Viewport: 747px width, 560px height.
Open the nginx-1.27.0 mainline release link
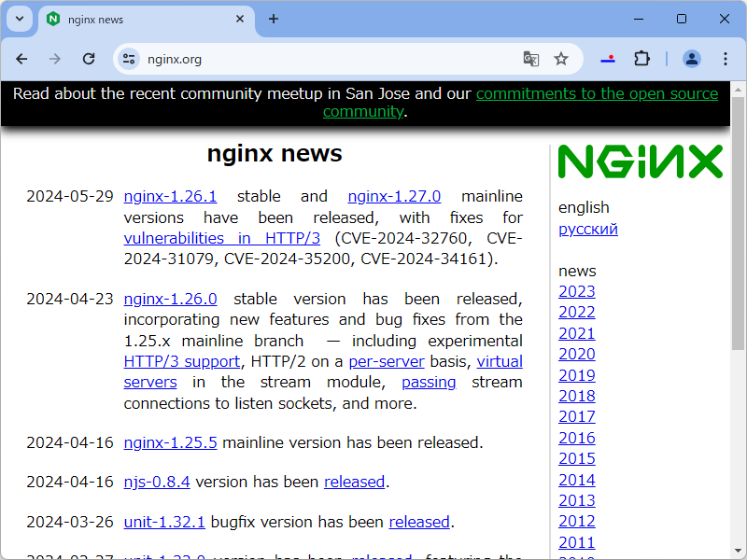point(394,196)
